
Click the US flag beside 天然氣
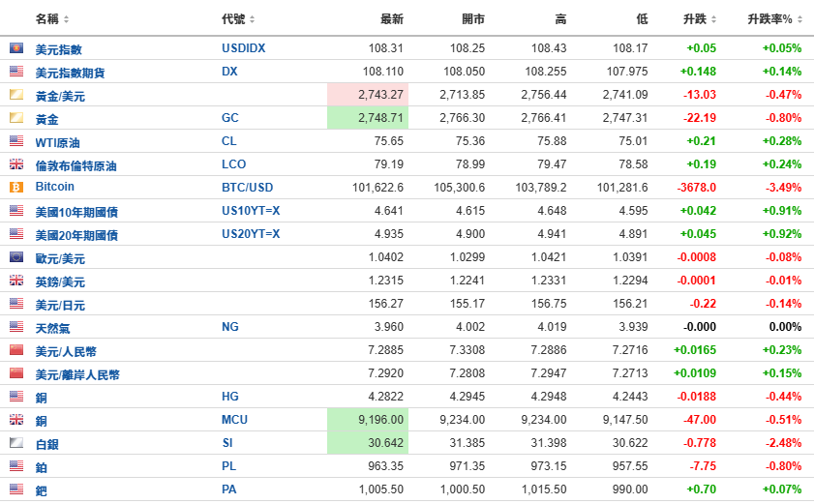(x=16, y=327)
